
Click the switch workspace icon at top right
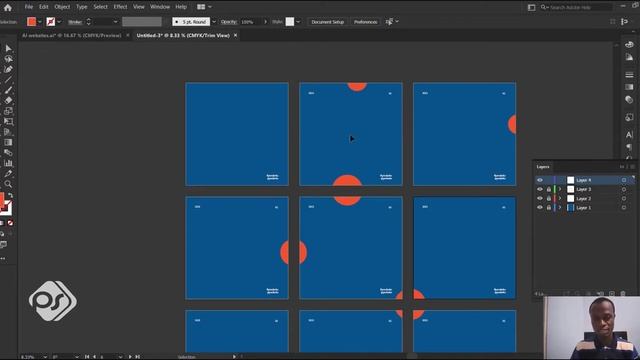click(531, 7)
